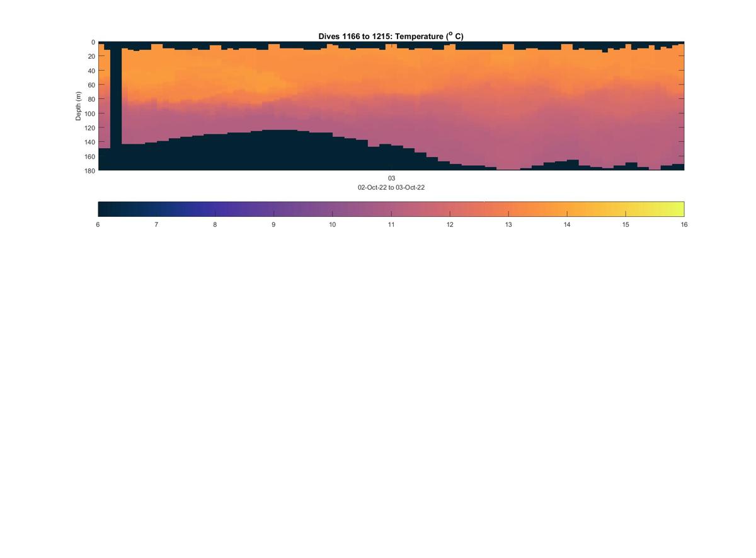756x558 pixels.
Task: Click colorbar tick label '9'
Action: (273, 224)
